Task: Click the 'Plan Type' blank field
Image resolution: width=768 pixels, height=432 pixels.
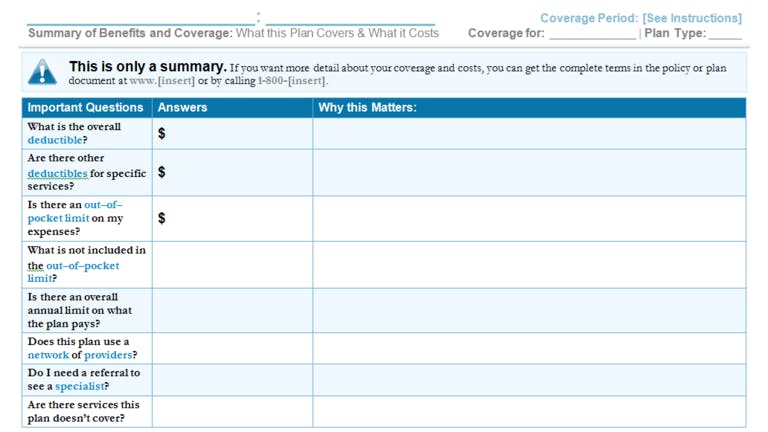Action: [x=725, y=33]
